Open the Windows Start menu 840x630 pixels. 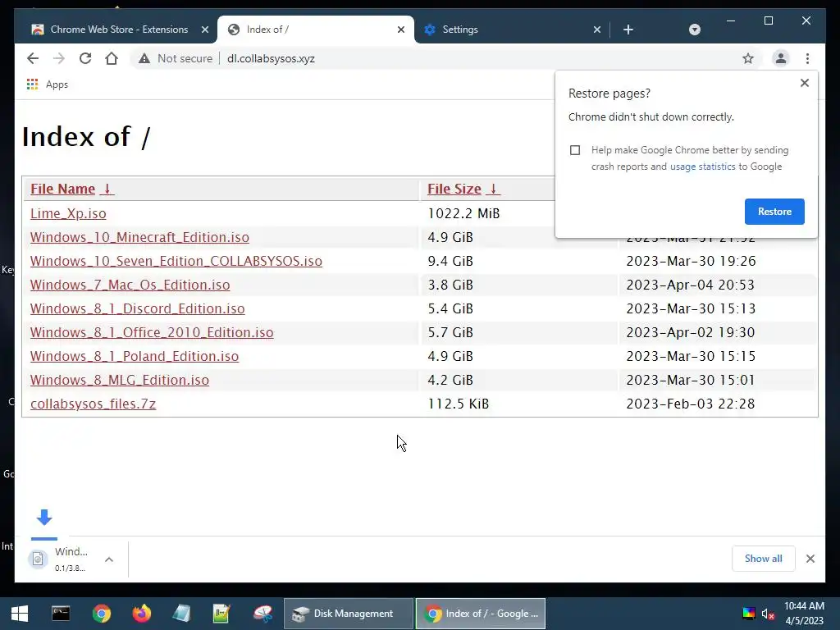click(20, 614)
